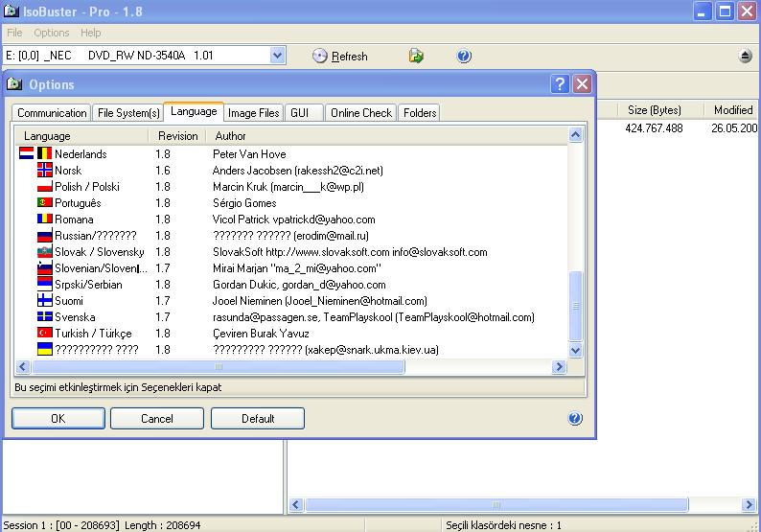This screenshot has width=761, height=532.
Task: Click the help icon beside Default button
Action: 575,419
